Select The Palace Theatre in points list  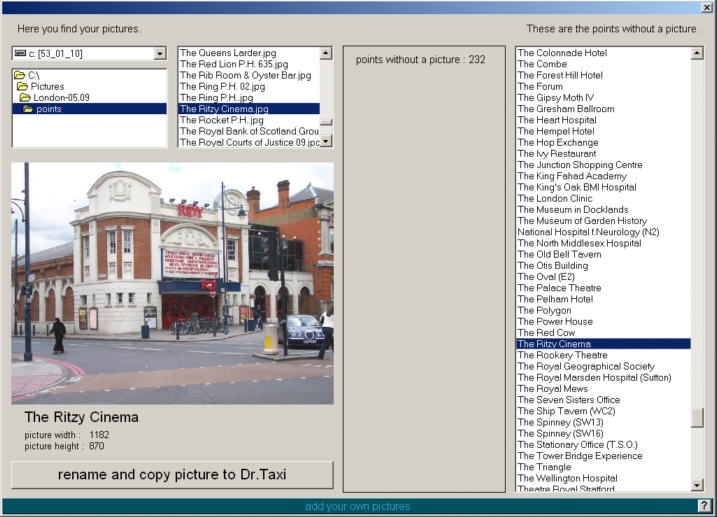(558, 288)
